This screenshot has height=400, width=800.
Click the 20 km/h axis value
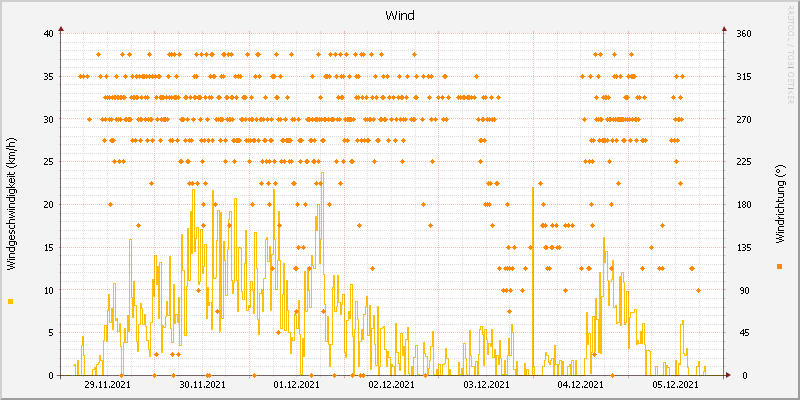point(48,205)
